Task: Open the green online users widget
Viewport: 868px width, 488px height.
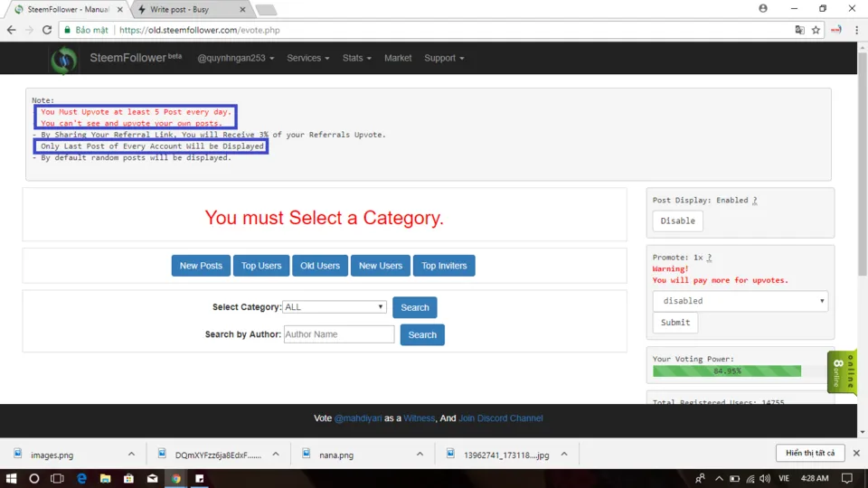Action: tap(842, 371)
